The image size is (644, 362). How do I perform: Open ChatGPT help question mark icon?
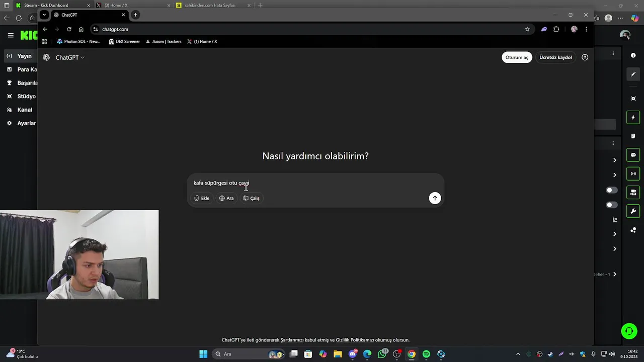[585, 57]
